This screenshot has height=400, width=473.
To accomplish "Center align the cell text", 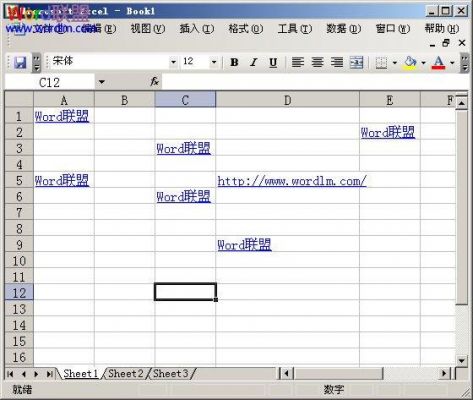I will coord(317,62).
